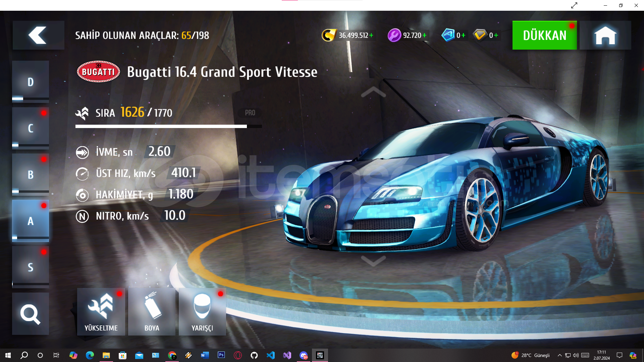Open volume control in tray

click(x=576, y=355)
